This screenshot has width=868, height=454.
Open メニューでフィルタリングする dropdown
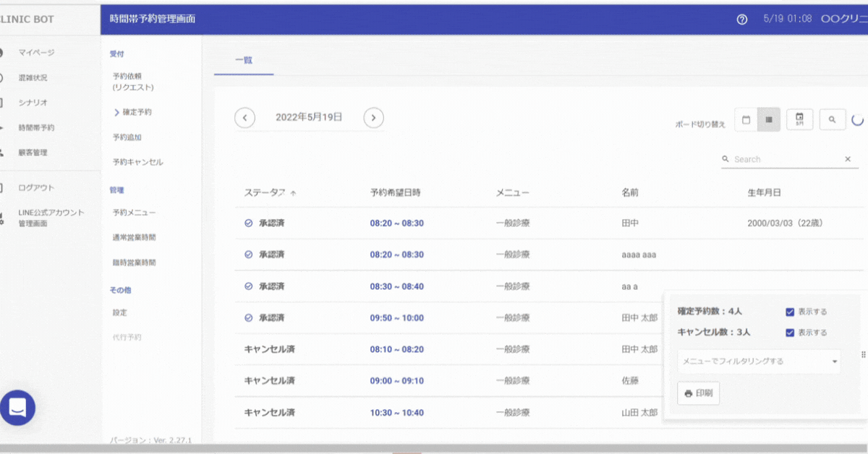(759, 361)
